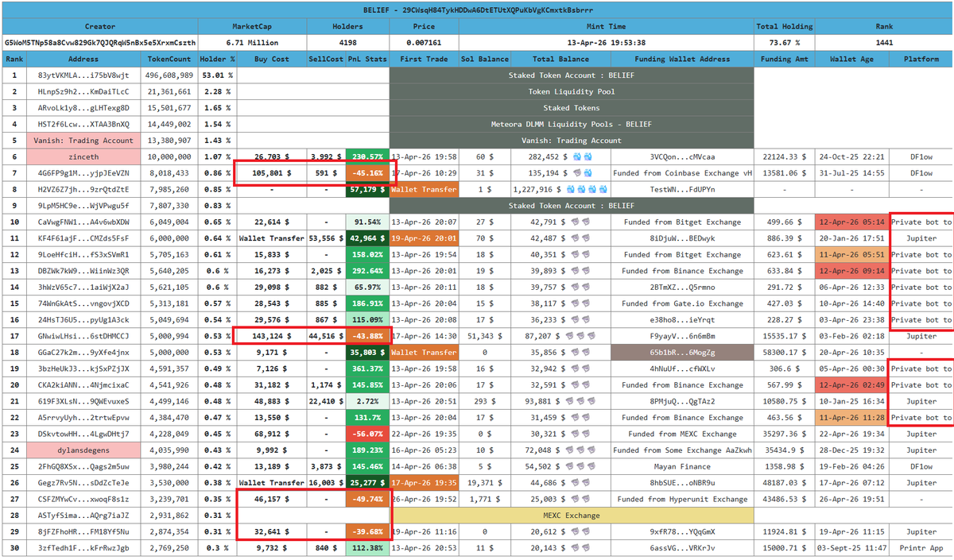
Task: Click Funded from Coinbase Exchange vH
Action: pos(682,173)
